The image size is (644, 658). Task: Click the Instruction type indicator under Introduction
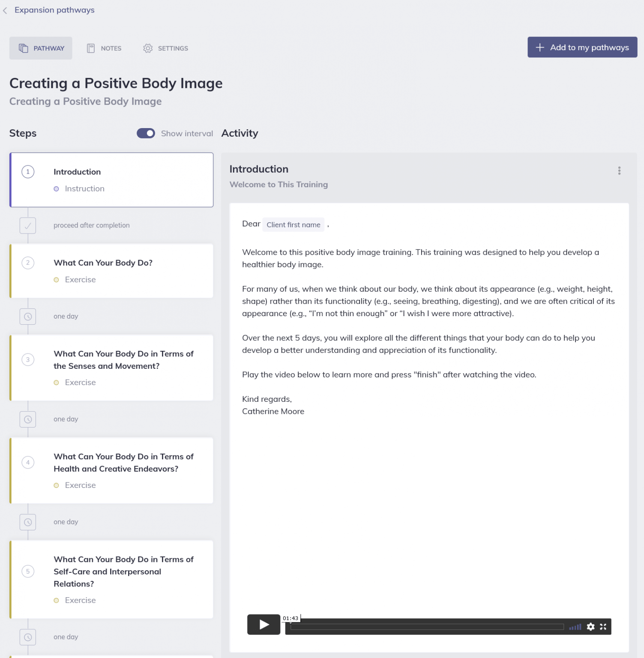point(57,188)
